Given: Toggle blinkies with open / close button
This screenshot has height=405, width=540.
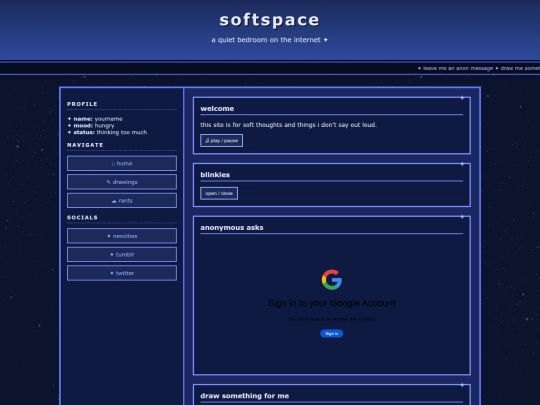Looking at the screenshot, I should pos(219,193).
